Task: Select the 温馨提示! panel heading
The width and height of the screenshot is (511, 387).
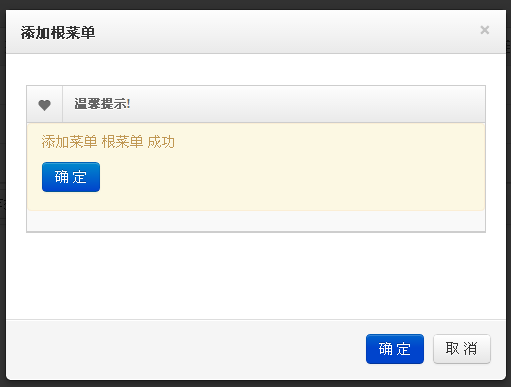Action: tap(102, 104)
